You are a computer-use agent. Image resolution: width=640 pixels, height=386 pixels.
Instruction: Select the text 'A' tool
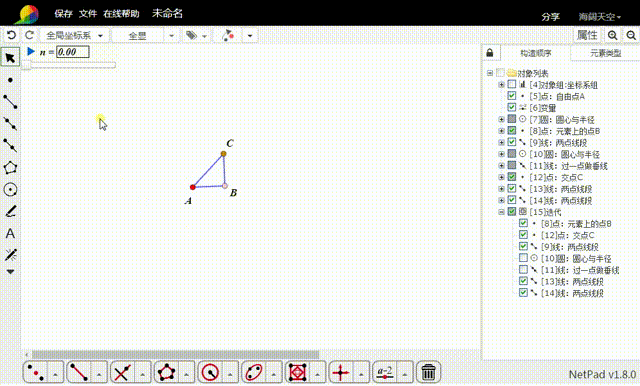tap(10, 233)
